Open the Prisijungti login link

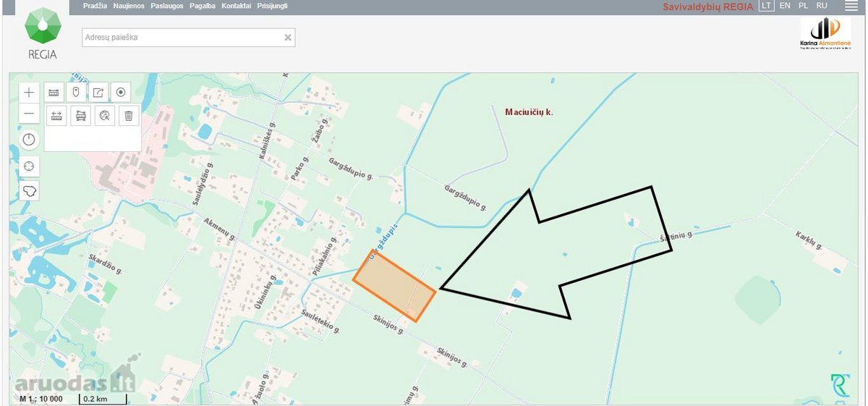click(x=272, y=6)
